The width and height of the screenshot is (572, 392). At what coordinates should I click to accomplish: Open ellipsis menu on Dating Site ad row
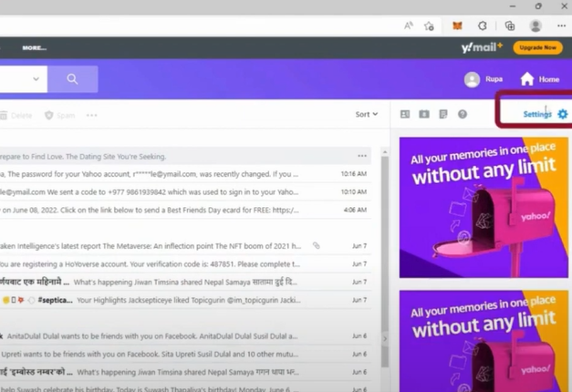click(362, 156)
